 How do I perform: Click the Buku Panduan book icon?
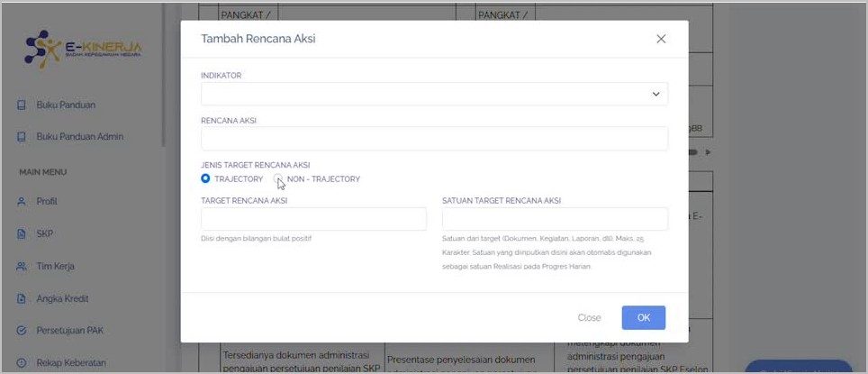click(22, 105)
